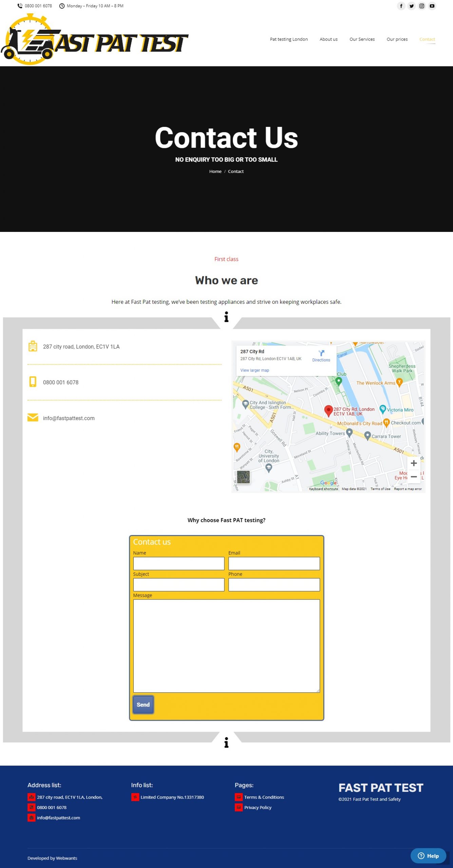Click into the Message text area
The image size is (453, 868).
[226, 646]
